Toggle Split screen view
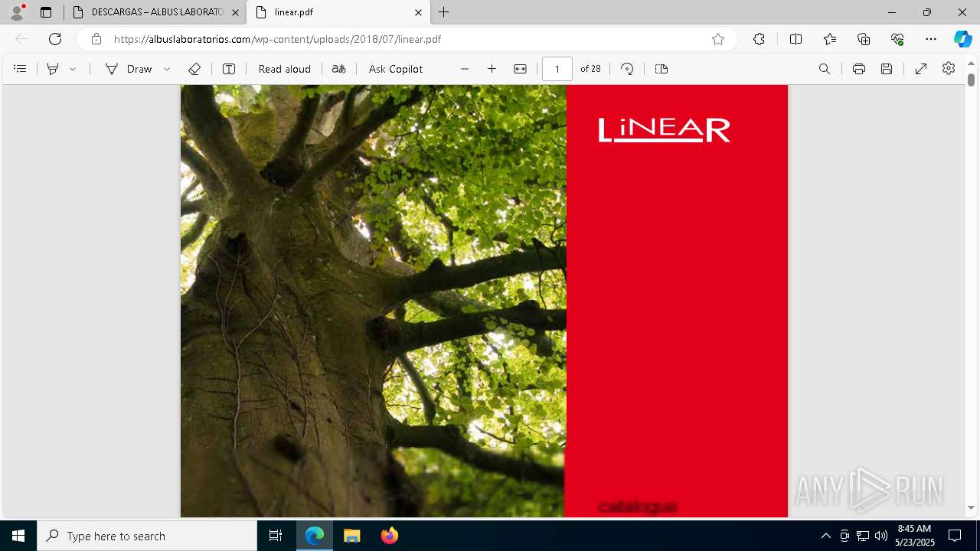The image size is (980, 551). (795, 39)
